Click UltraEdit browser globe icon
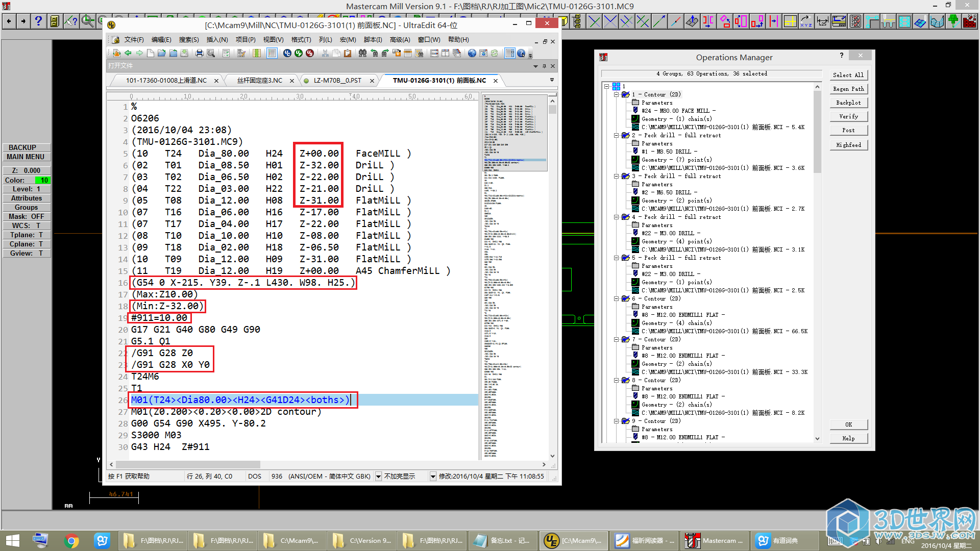Screen dimensions: 980x551 472,53
